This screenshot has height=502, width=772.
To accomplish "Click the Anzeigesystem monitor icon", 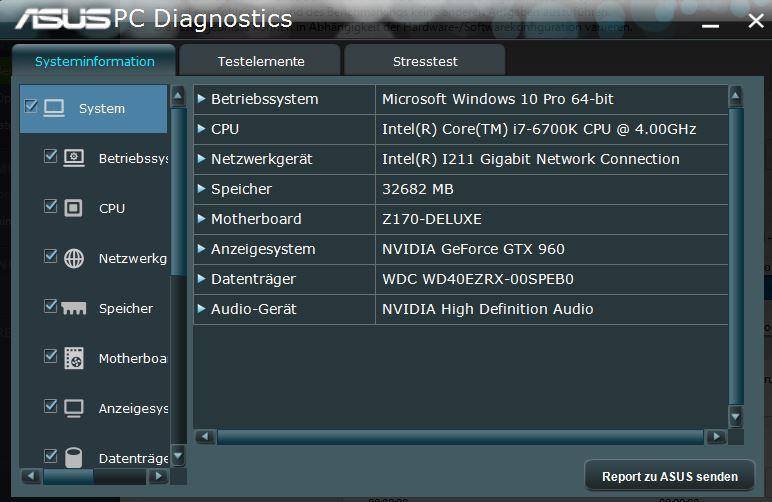I will pyautogui.click(x=74, y=408).
